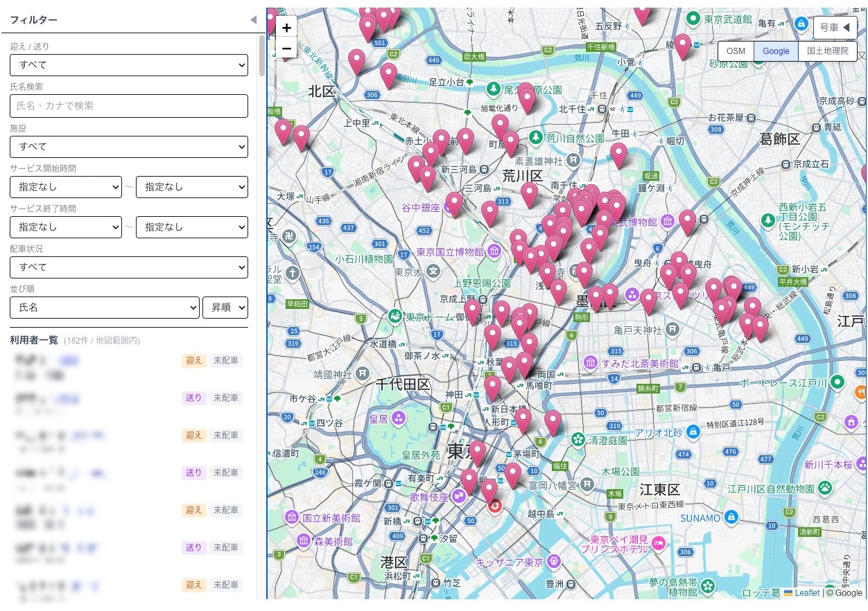Click the 国立新美術館 museum icon
The height and width of the screenshot is (611, 868).
pos(293,517)
